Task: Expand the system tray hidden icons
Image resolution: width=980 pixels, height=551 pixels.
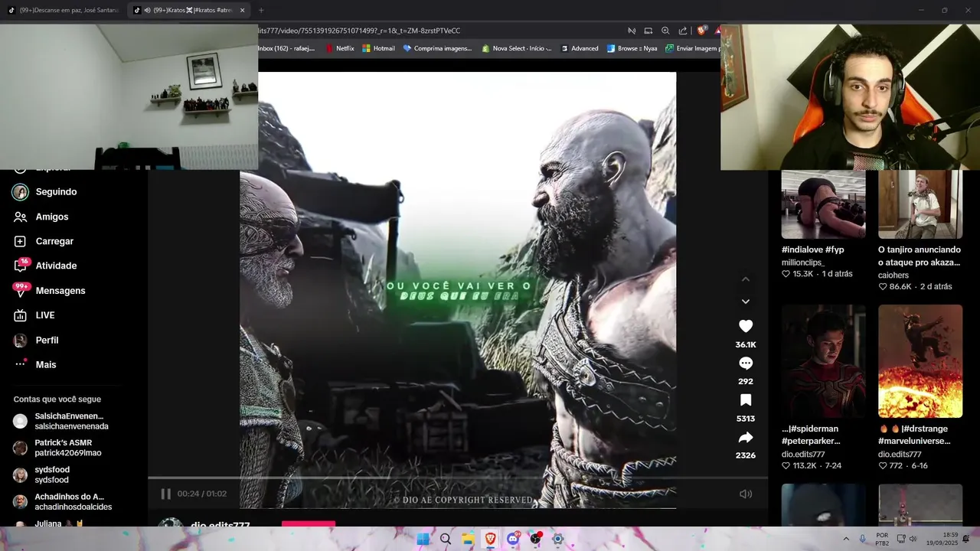Action: (x=846, y=539)
